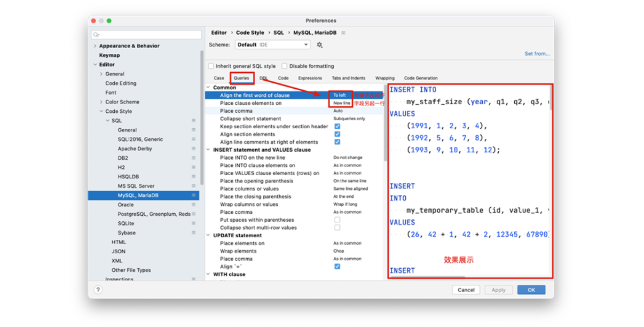Click the settings icon beside SQL tree row

[193, 121]
